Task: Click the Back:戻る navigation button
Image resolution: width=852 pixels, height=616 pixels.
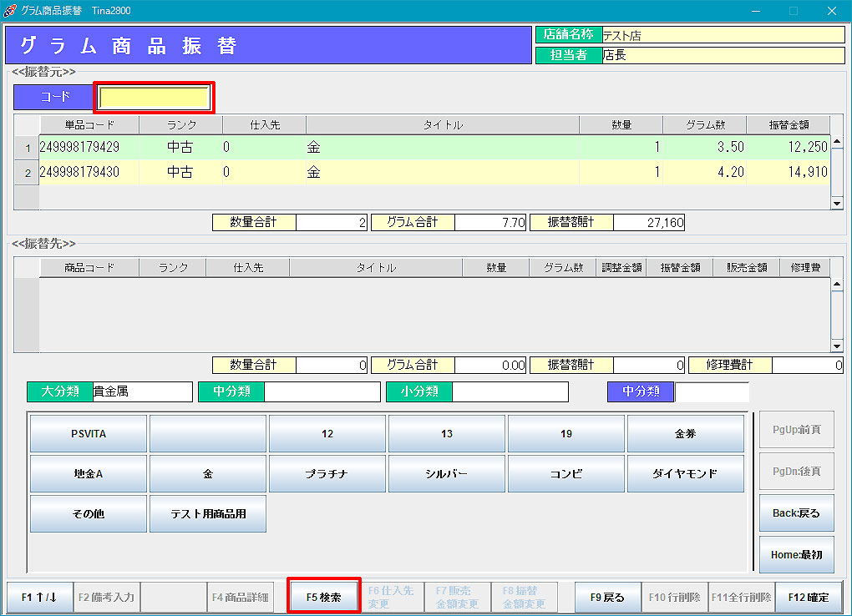Action: [796, 513]
